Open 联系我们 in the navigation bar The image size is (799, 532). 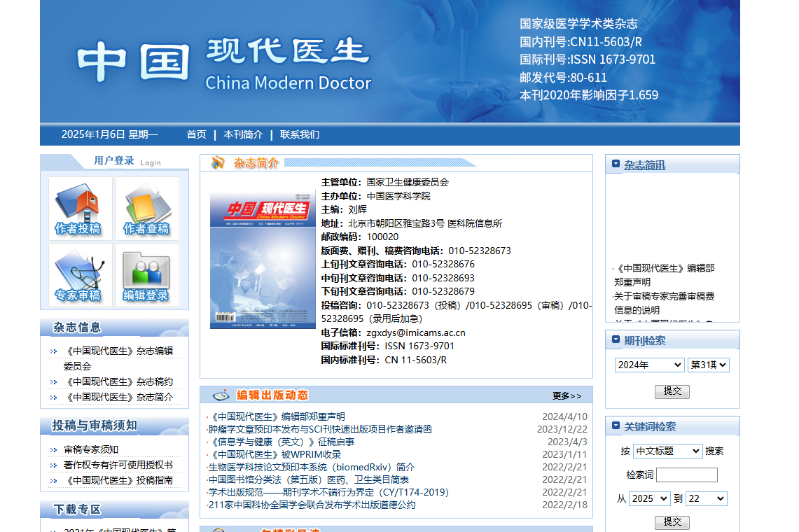tap(300, 134)
